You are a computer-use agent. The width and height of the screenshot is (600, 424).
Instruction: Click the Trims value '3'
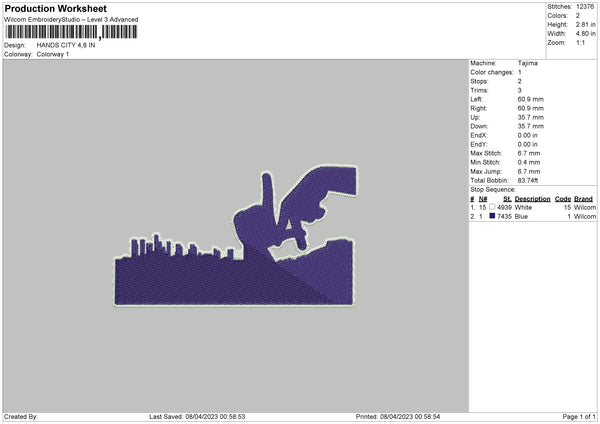click(520, 90)
